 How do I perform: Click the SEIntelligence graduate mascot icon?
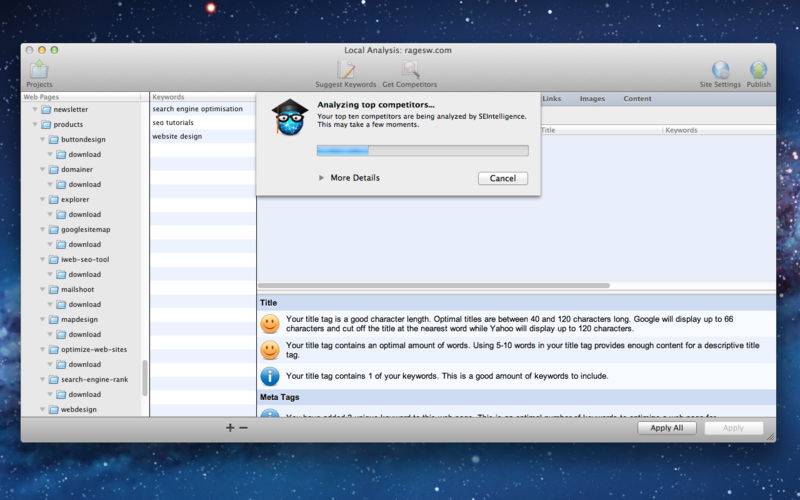pyautogui.click(x=290, y=117)
